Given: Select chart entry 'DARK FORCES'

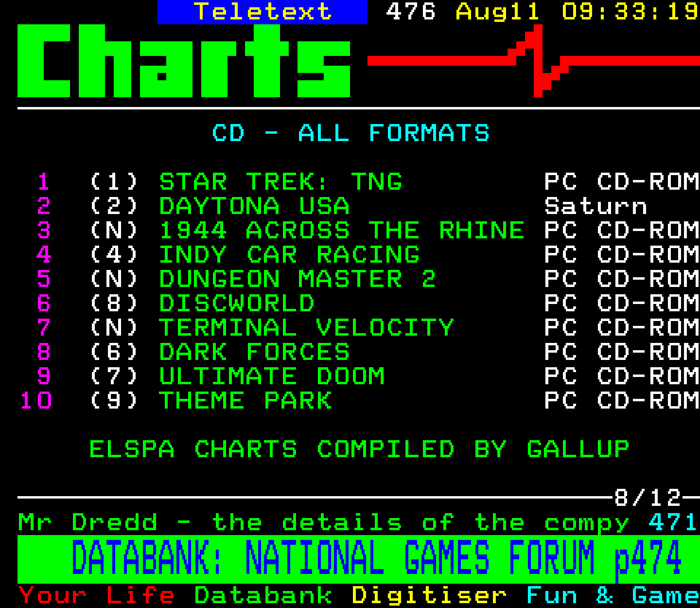Looking at the screenshot, I should point(254,352).
